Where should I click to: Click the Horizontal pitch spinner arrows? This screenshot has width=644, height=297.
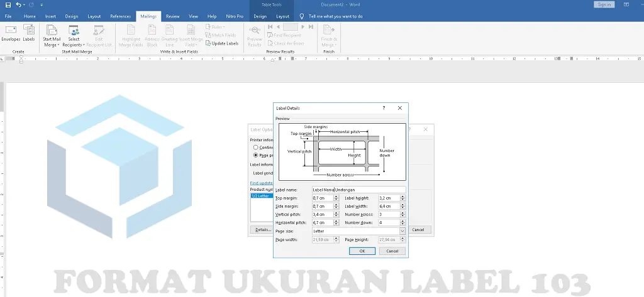click(x=336, y=223)
